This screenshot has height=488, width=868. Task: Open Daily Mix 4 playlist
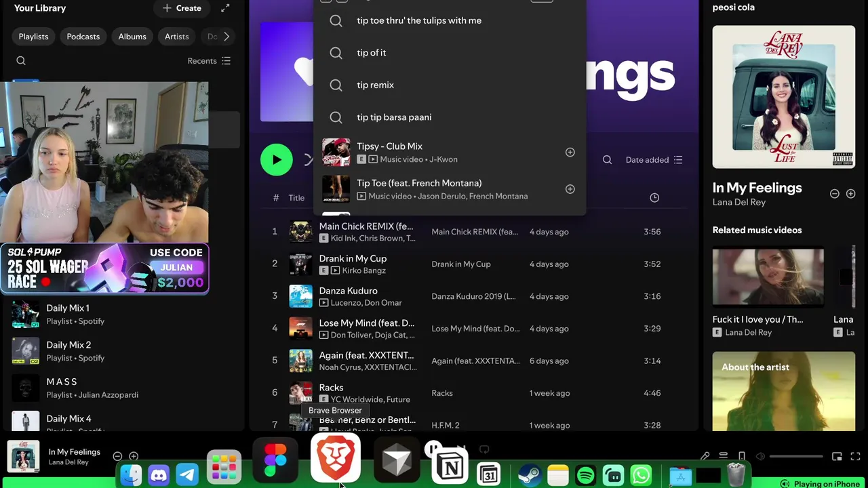click(122, 422)
